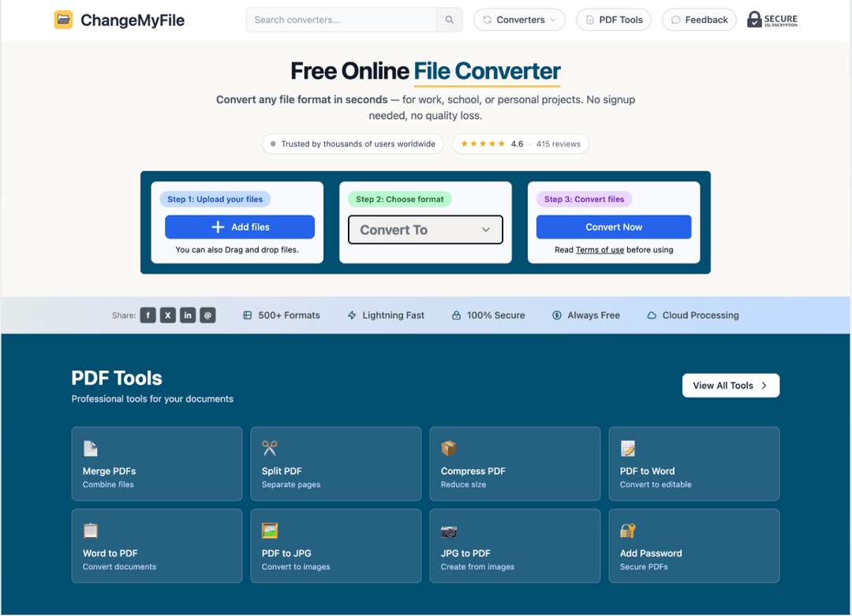Viewport: 852px width, 616px height.
Task: Open the Feedback menu item
Action: click(x=699, y=19)
